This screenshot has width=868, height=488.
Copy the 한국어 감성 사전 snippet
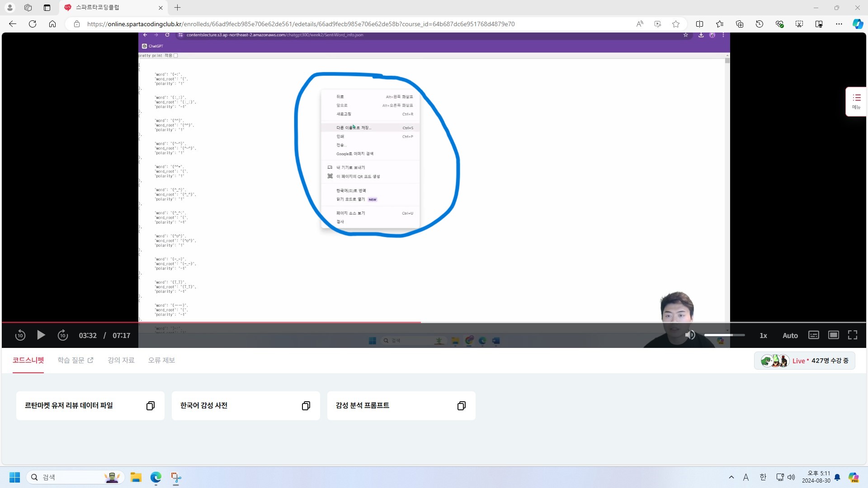coord(306,406)
